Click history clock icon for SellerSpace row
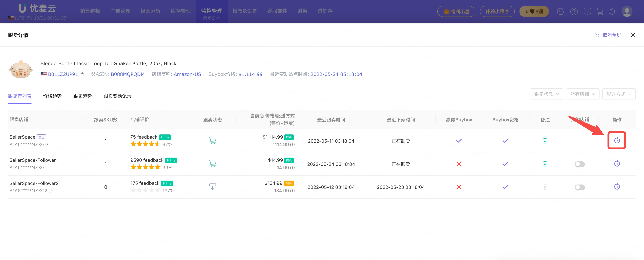The height and width of the screenshot is (260, 644). point(617,140)
